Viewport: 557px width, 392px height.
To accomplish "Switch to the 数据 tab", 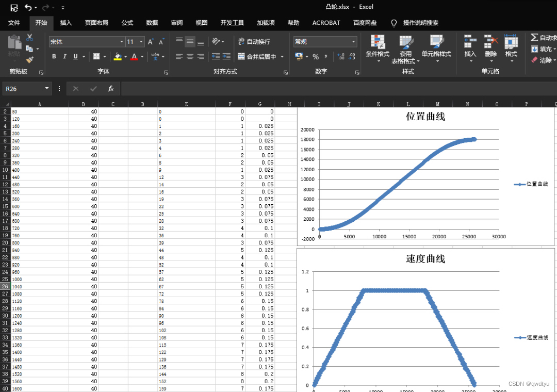I will click(x=152, y=23).
